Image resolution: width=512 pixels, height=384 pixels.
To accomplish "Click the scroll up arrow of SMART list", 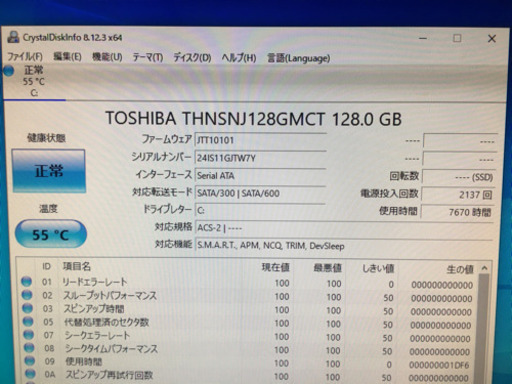I will [484, 268].
